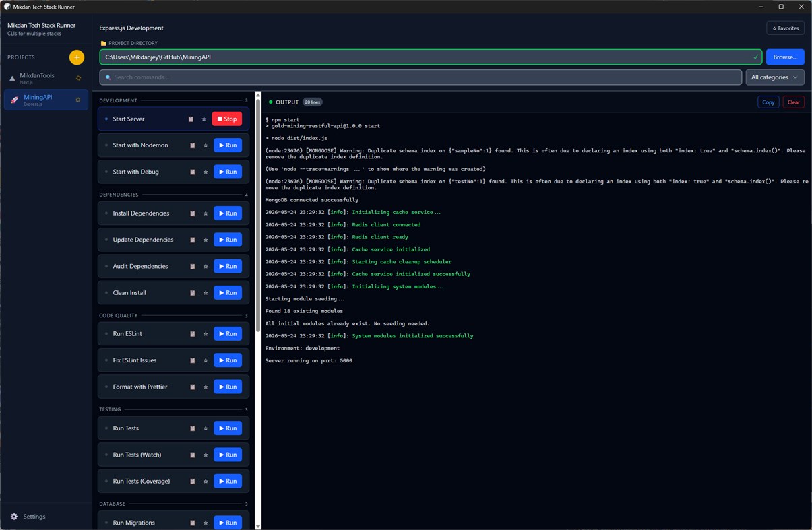
Task: Click the green checkmark in directory field
Action: click(x=755, y=57)
